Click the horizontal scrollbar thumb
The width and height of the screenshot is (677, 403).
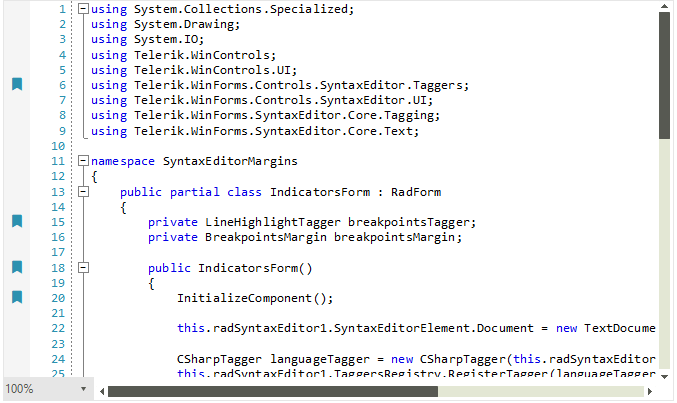tap(273, 391)
